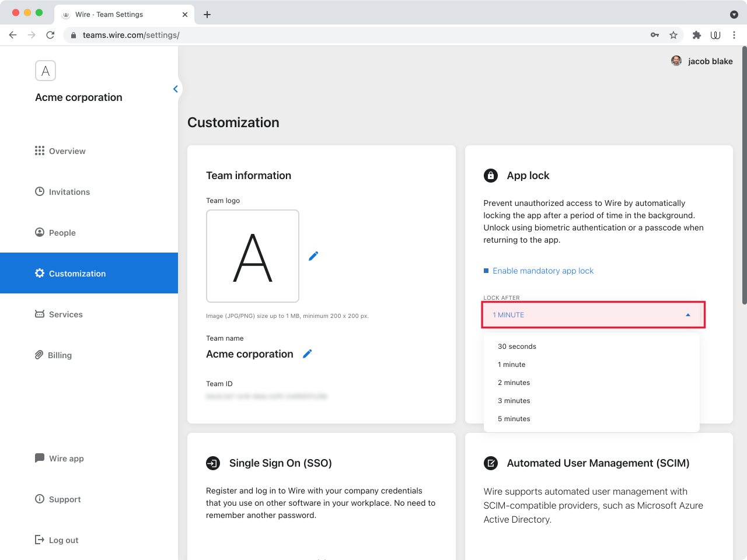The image size is (747, 560).
Task: Click the People person icon
Action: 40,232
